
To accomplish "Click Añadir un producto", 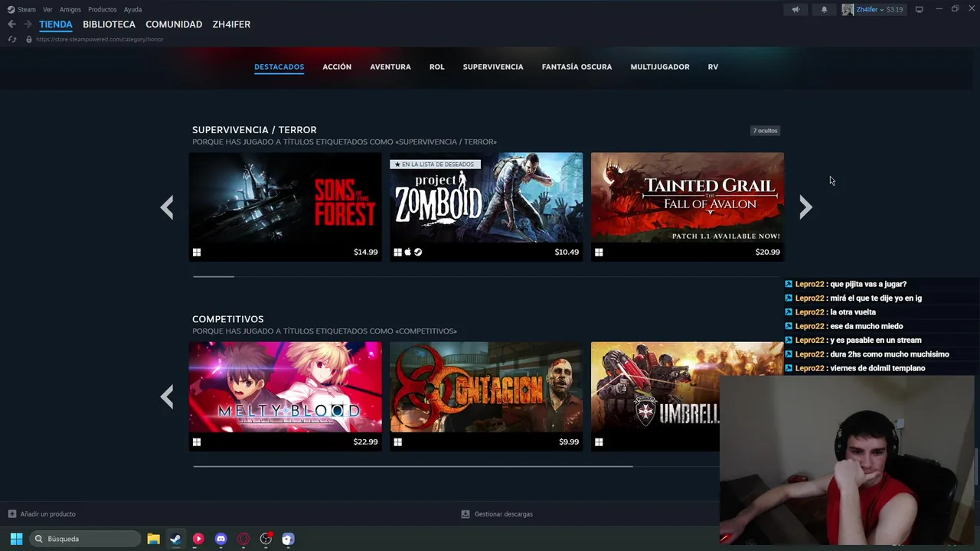I will 47,514.
